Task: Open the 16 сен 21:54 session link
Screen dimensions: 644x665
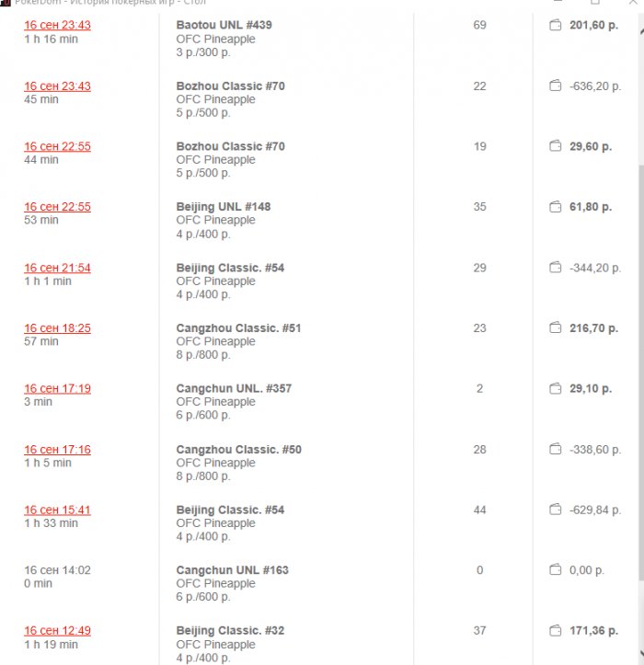Action: click(57, 268)
